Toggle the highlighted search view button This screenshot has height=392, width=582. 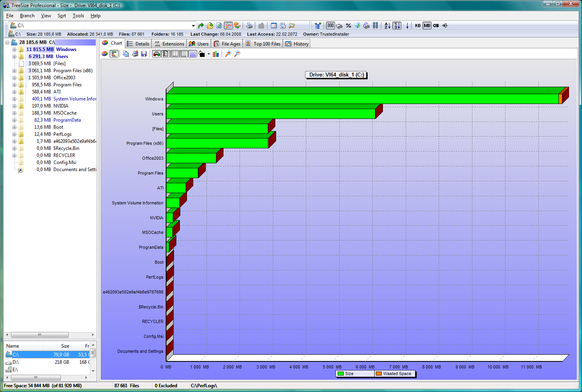pyautogui.click(x=228, y=26)
